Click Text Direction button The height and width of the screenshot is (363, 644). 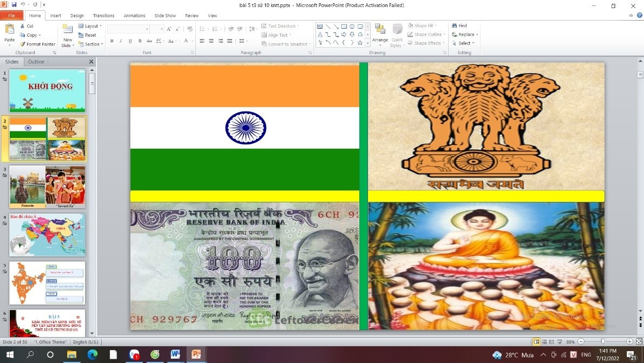[280, 26]
